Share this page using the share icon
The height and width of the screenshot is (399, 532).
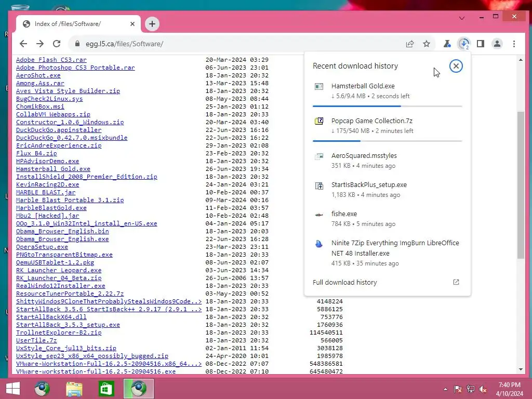(x=410, y=44)
